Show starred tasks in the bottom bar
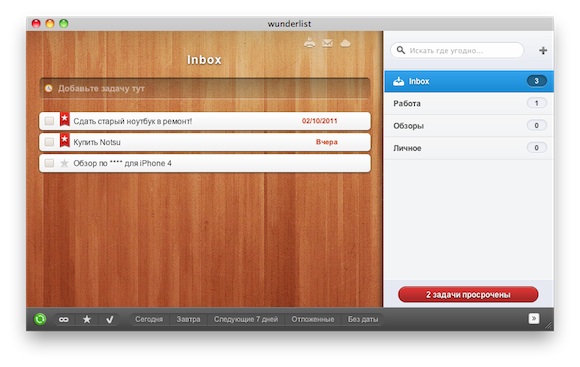 87,319
